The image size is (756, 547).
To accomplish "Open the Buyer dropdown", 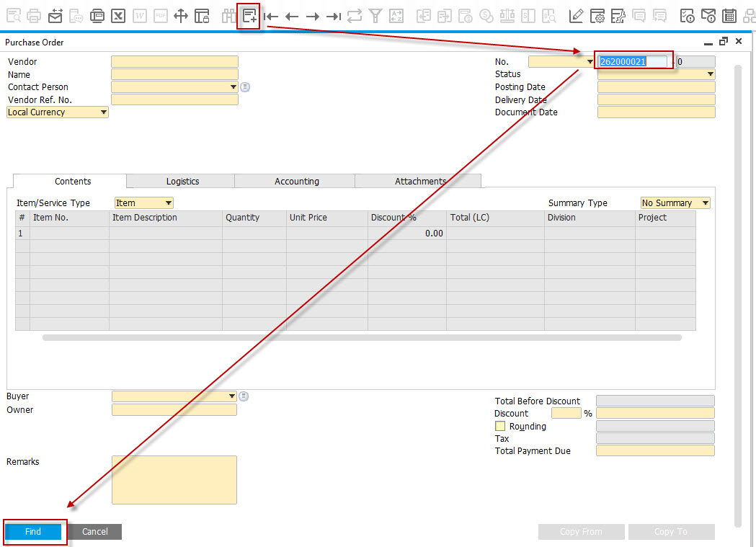I will [232, 396].
